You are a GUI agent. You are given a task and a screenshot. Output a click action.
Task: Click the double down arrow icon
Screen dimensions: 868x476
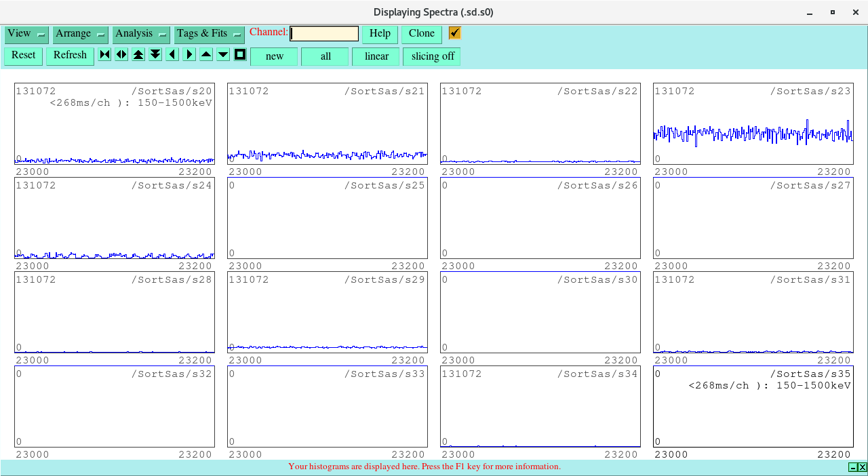pos(155,55)
